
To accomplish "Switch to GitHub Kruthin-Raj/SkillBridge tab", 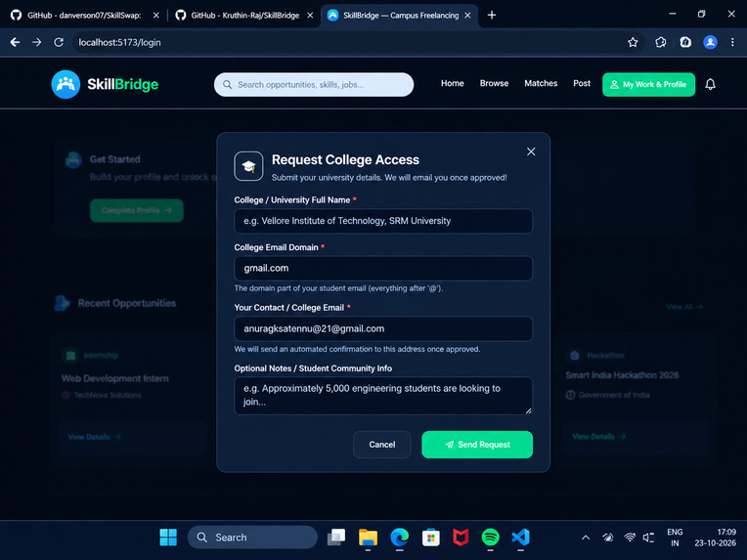I will pos(244,16).
